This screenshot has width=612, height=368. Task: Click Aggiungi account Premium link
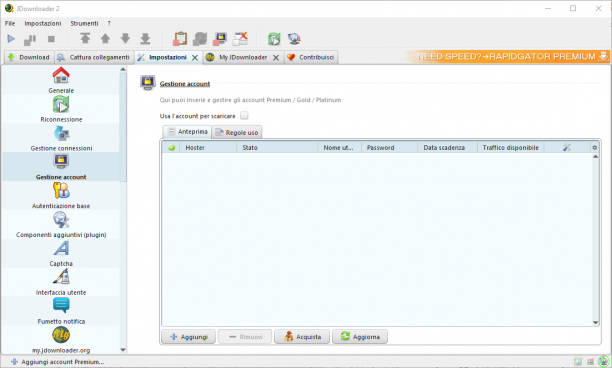[57, 362]
